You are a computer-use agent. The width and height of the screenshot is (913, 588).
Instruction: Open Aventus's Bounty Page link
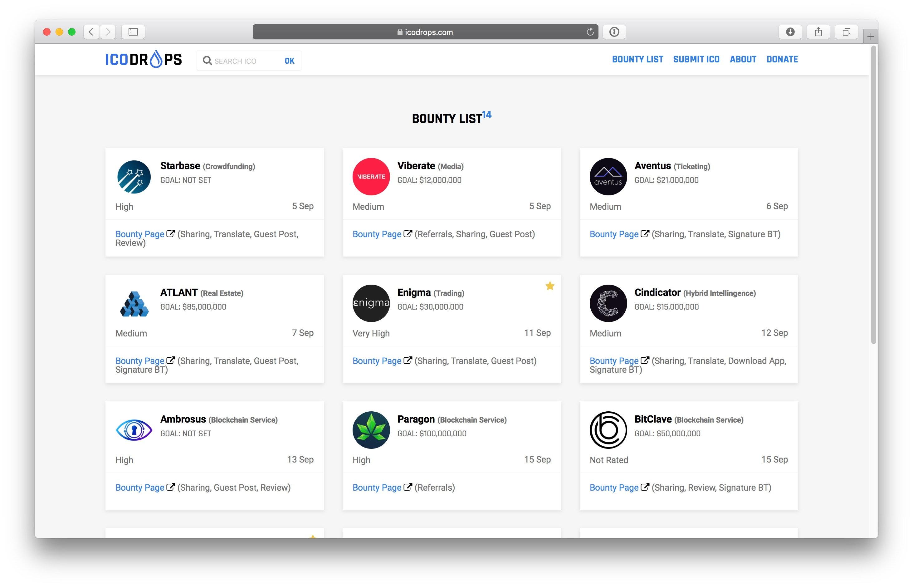614,234
